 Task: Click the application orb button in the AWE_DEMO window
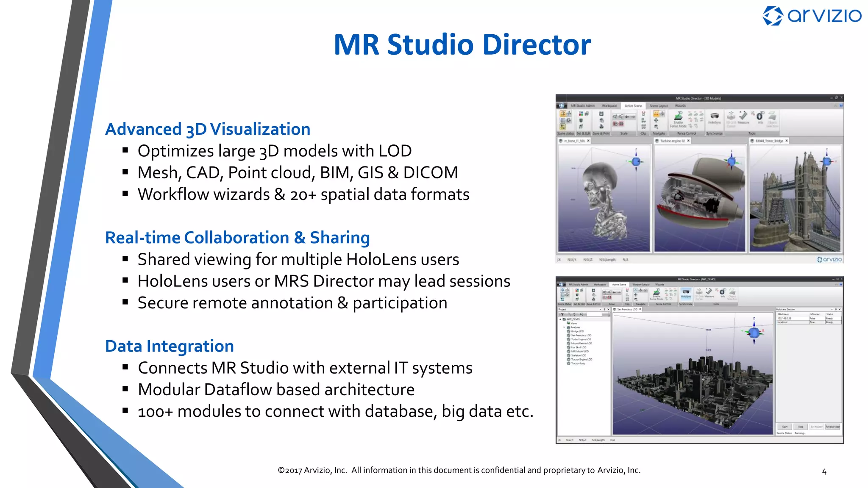(x=562, y=284)
